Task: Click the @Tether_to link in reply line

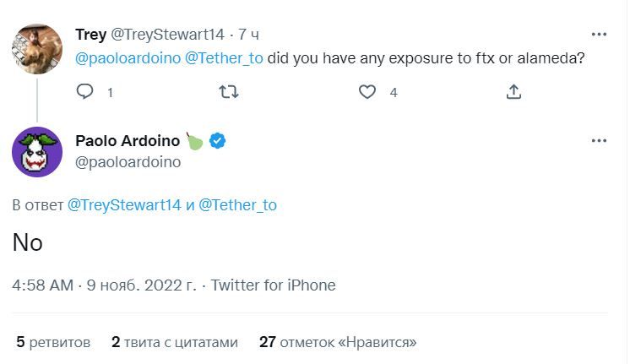Action: point(237,205)
